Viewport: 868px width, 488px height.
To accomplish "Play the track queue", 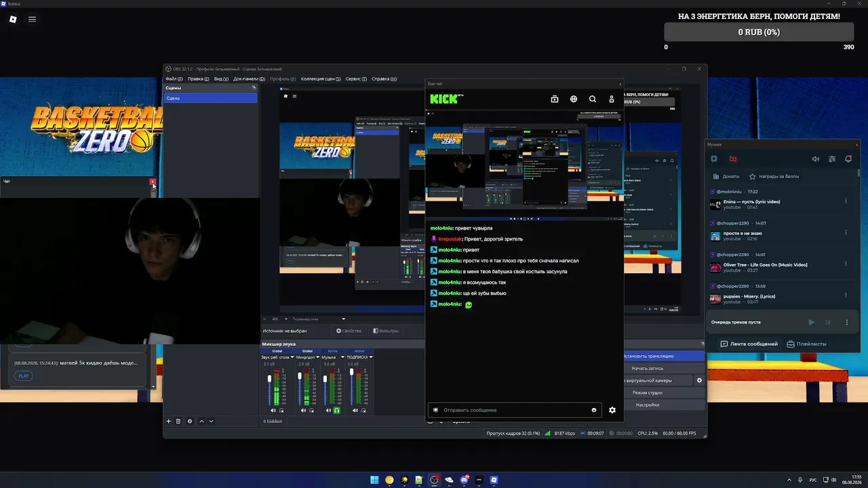I will coord(811,323).
